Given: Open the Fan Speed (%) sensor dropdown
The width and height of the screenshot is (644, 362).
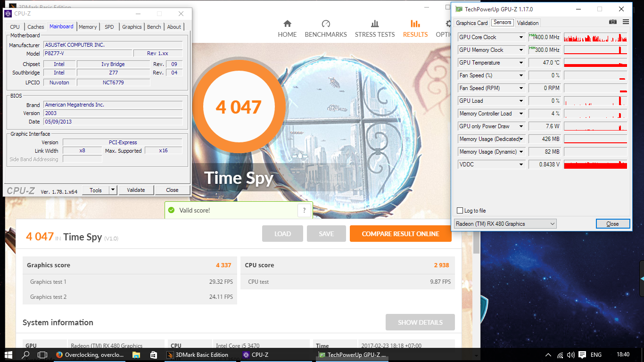Looking at the screenshot, I should (521, 75).
